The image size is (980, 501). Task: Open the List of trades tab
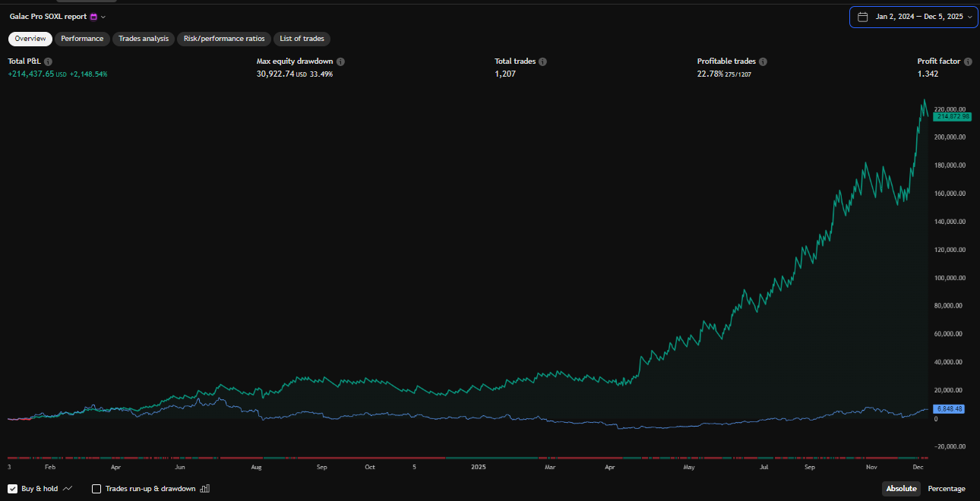[x=302, y=39]
